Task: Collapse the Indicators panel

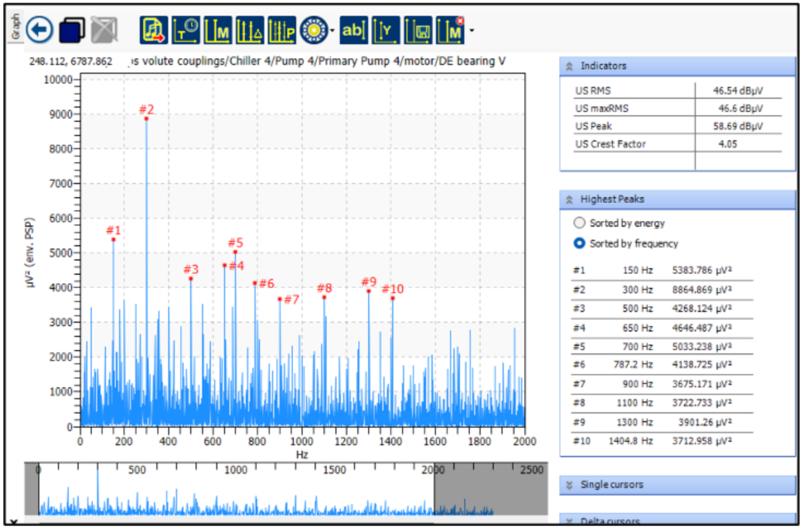Action: pyautogui.click(x=569, y=66)
